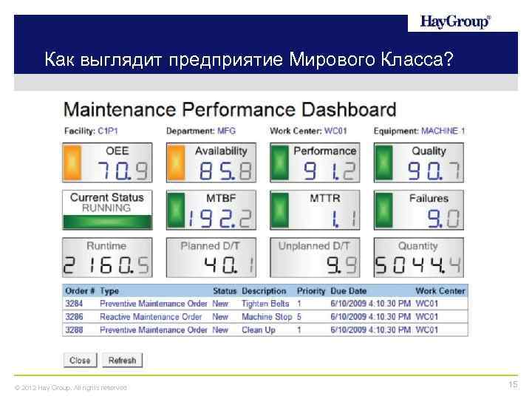Click the green Current Status RUNNING bar
The image size is (532, 399).
pos(108,222)
